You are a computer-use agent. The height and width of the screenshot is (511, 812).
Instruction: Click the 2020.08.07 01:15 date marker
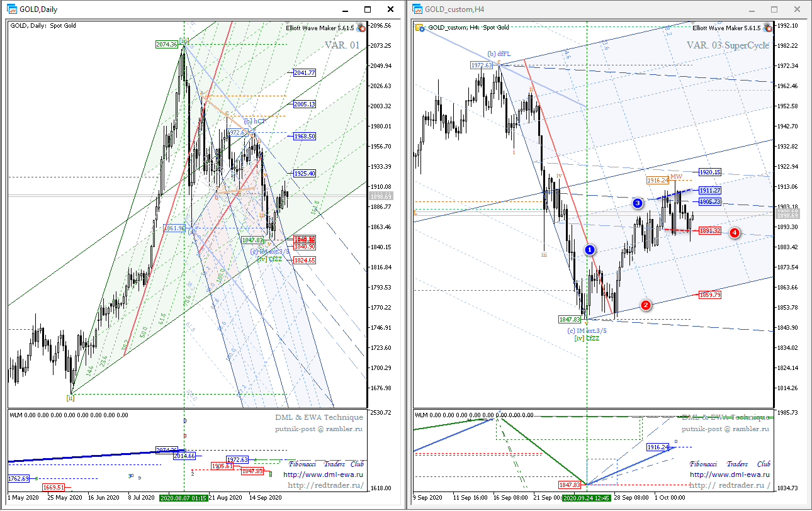183,498
